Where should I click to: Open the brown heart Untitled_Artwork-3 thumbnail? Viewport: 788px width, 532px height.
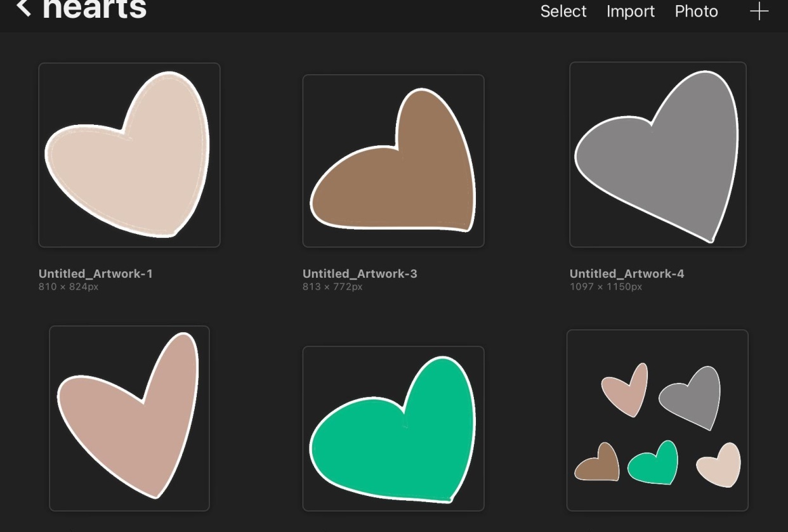[x=393, y=160]
